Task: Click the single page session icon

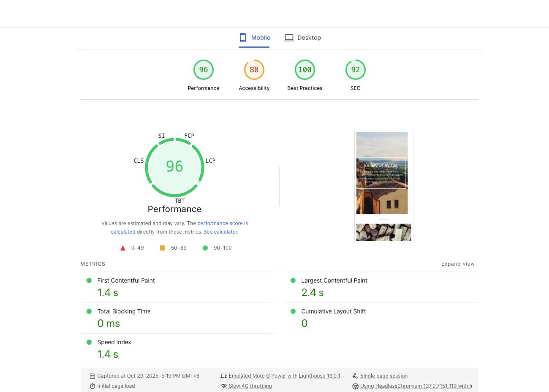Action: (x=355, y=376)
